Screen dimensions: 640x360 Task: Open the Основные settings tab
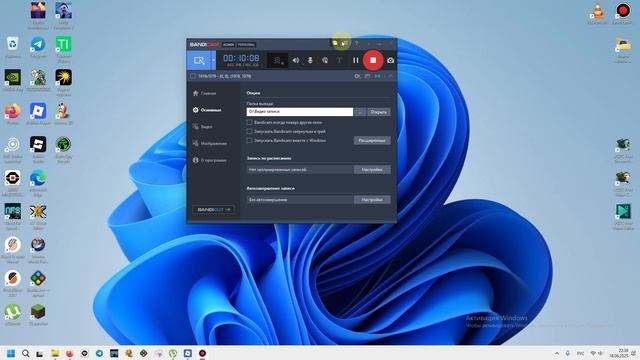(x=207, y=110)
